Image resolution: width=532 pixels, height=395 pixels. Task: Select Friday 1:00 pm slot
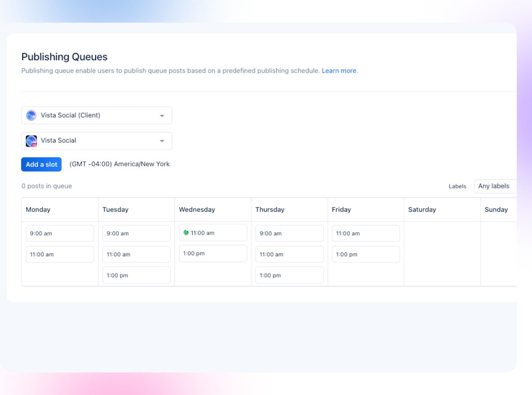(x=366, y=254)
